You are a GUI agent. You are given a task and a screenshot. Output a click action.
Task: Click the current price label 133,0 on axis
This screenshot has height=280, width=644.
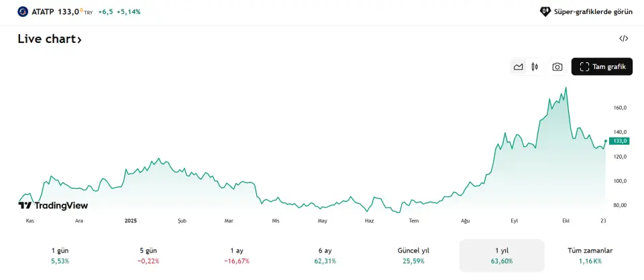point(619,141)
